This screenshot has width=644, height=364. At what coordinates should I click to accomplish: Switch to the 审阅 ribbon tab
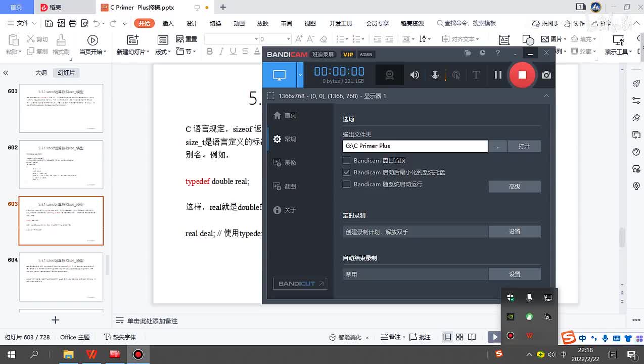point(287,23)
